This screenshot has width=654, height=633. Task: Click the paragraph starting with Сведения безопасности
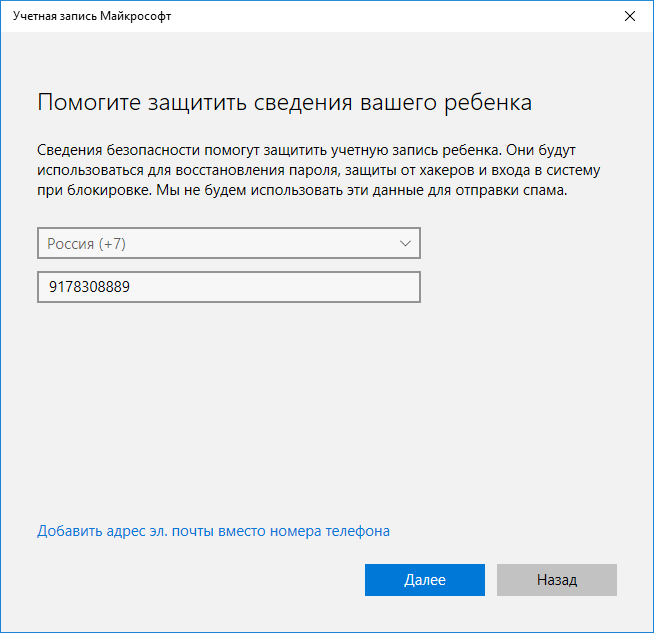pyautogui.click(x=319, y=170)
